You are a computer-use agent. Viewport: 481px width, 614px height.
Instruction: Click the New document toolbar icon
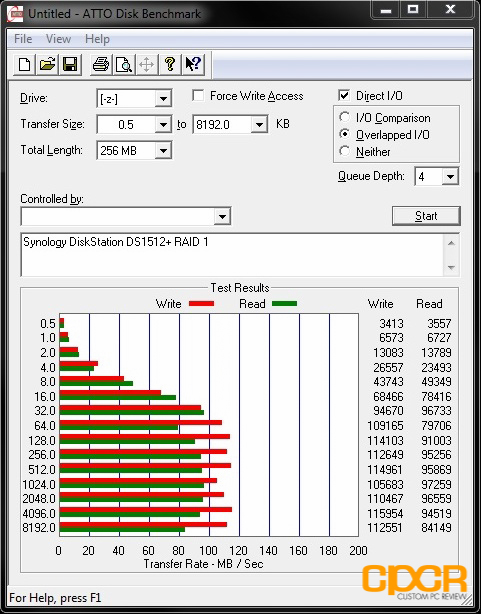(25, 64)
